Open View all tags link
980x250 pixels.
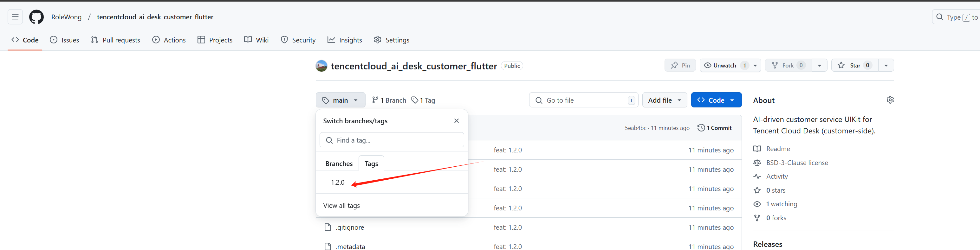341,206
